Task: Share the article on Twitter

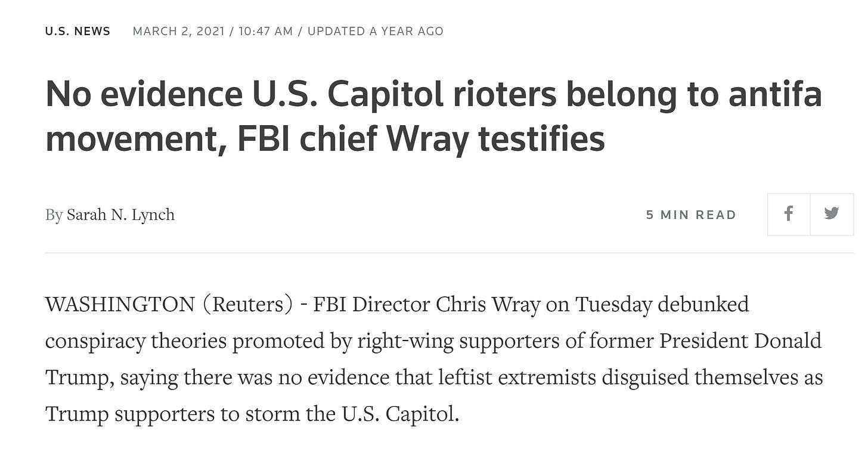Action: pyautogui.click(x=832, y=213)
